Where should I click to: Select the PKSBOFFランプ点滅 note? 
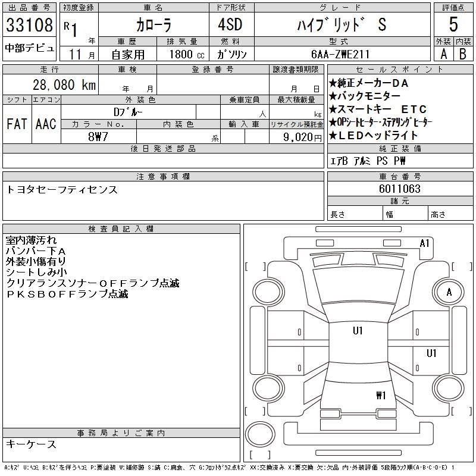[67, 294]
